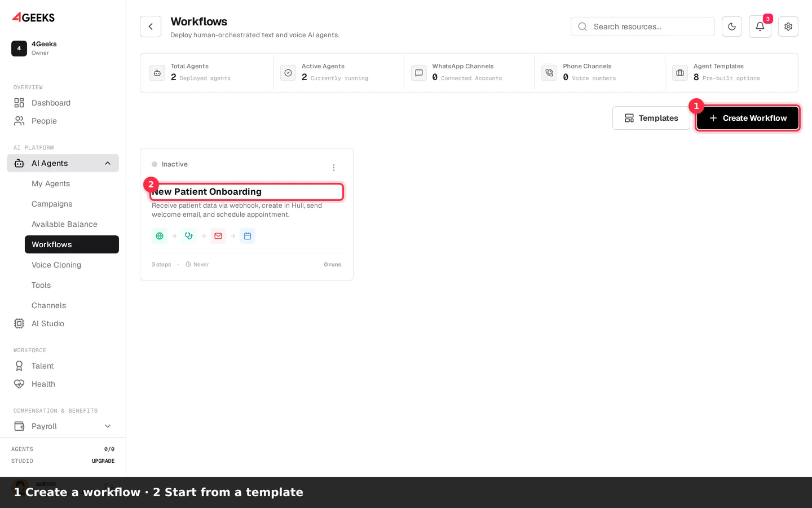812x508 pixels.
Task: Click the Total Agents robot icon
Action: coord(157,73)
